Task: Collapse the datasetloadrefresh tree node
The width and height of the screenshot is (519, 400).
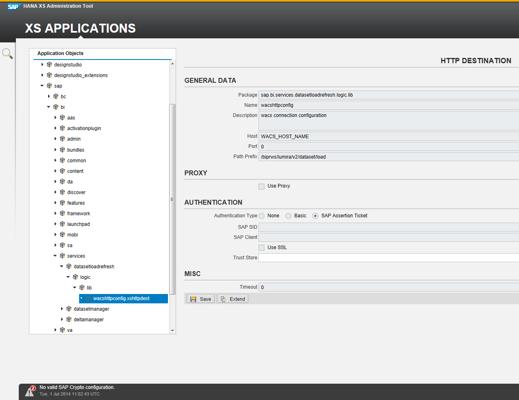Action: click(x=62, y=266)
